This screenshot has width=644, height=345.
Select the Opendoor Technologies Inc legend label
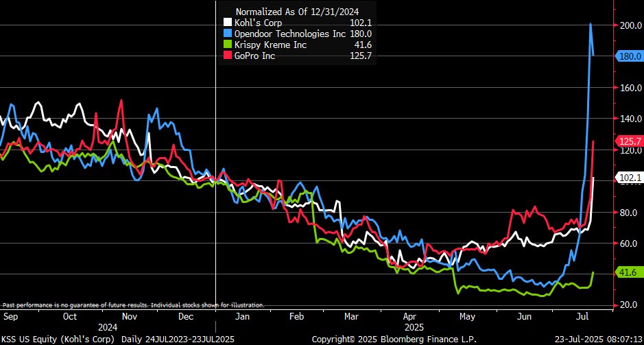click(289, 34)
